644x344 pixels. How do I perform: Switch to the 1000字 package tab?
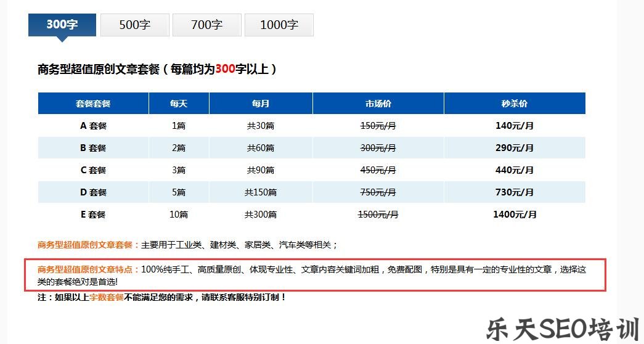(x=279, y=25)
